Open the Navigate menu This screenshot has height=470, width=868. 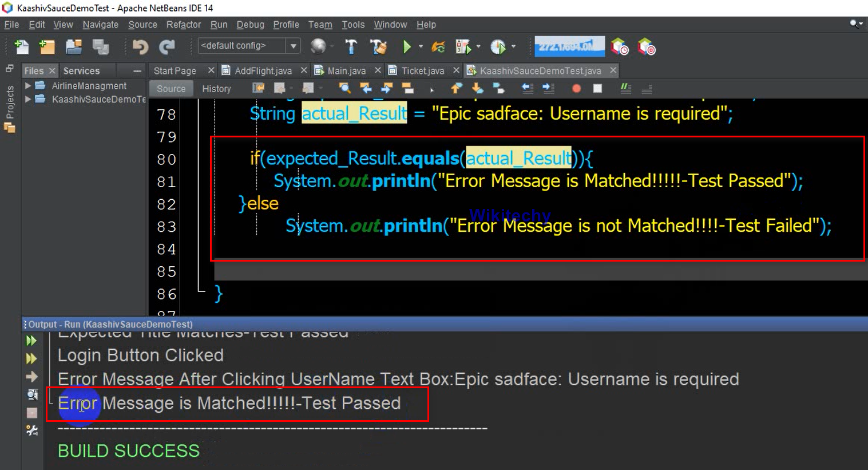100,25
